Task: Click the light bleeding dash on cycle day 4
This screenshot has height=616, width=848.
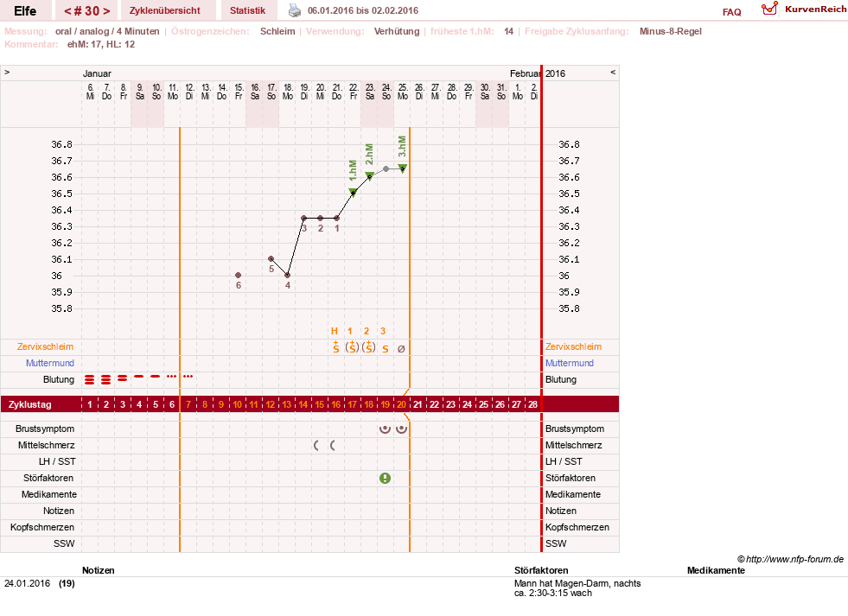Action: (139, 376)
